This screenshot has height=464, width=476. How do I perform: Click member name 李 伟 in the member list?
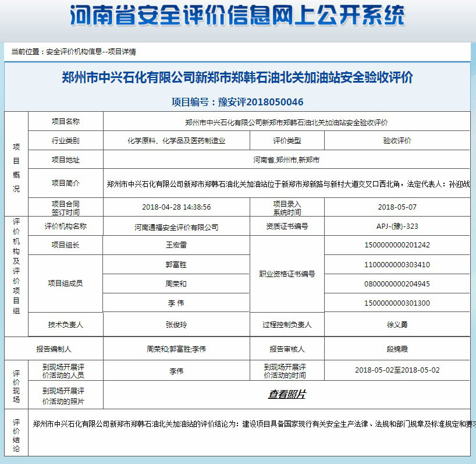click(x=176, y=303)
